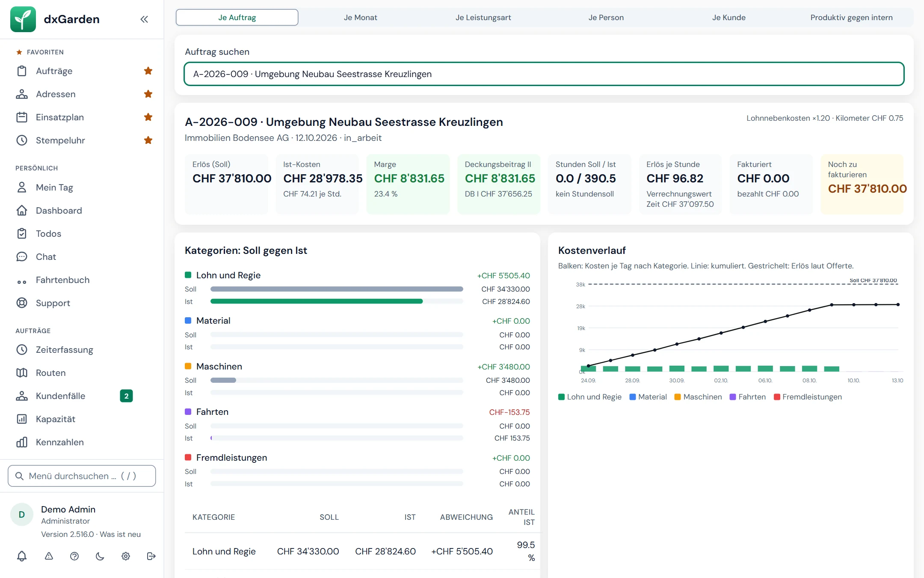Open Mein Tag via its person icon
924x578 pixels.
point(22,188)
